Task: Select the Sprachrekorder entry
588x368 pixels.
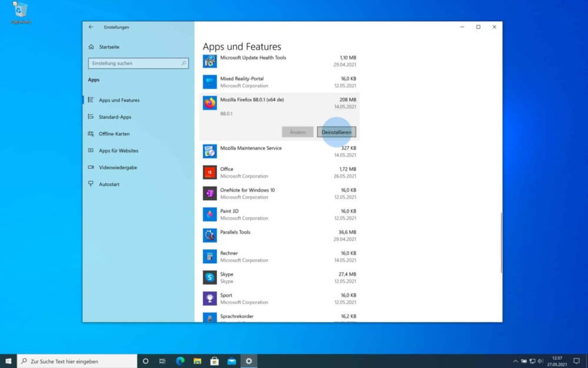Action: 279,318
